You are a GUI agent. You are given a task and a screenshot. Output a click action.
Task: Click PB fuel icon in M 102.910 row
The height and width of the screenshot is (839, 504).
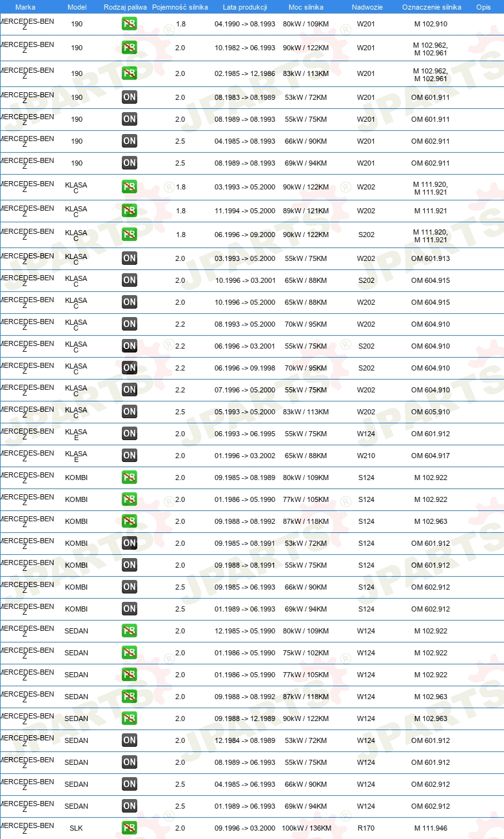(130, 24)
